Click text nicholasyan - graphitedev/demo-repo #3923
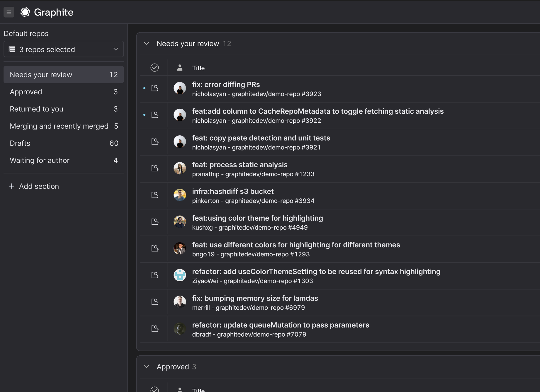Image resolution: width=540 pixels, height=392 pixels. tap(257, 94)
